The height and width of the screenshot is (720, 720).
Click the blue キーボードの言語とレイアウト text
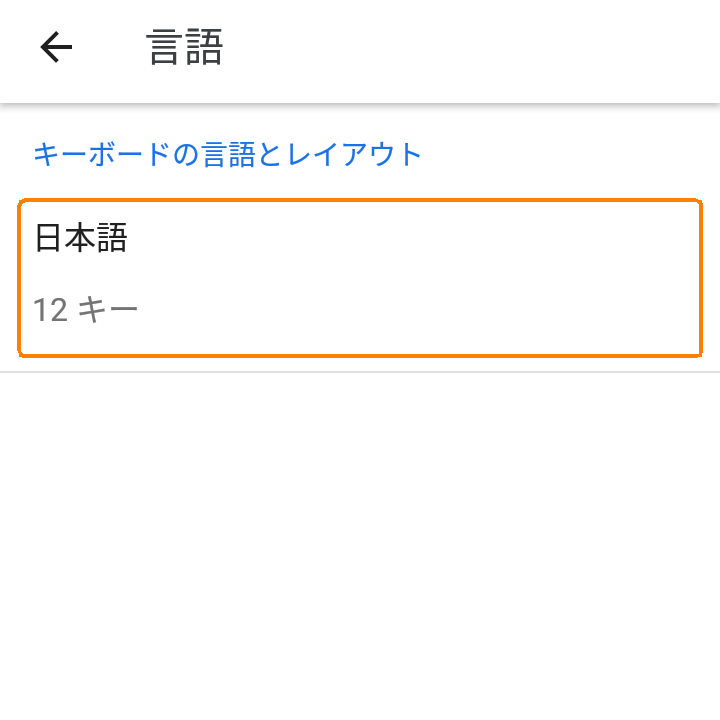[228, 154]
